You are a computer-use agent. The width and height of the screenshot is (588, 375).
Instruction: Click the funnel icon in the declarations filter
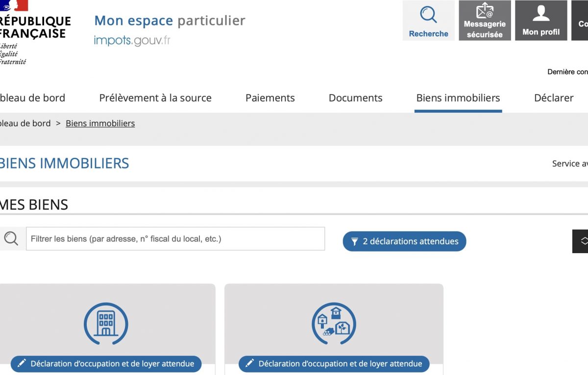(354, 241)
